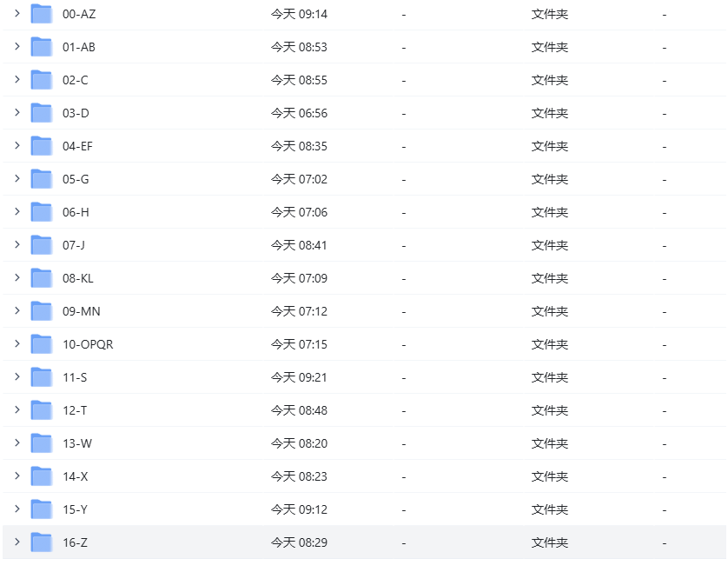Viewport: 728px width, 572px height.
Task: Click the 08-KL folder icon
Action: [42, 278]
